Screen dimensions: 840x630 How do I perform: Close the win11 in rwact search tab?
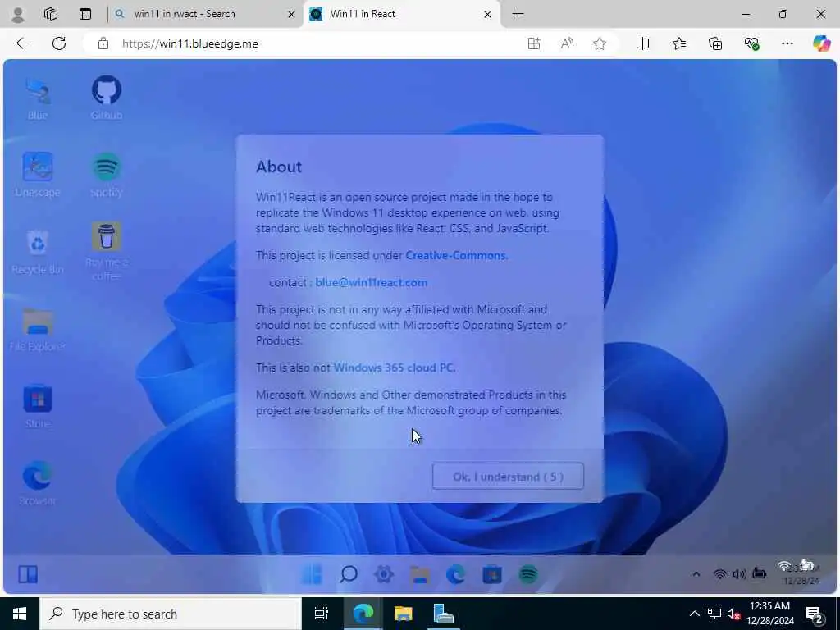(x=291, y=15)
